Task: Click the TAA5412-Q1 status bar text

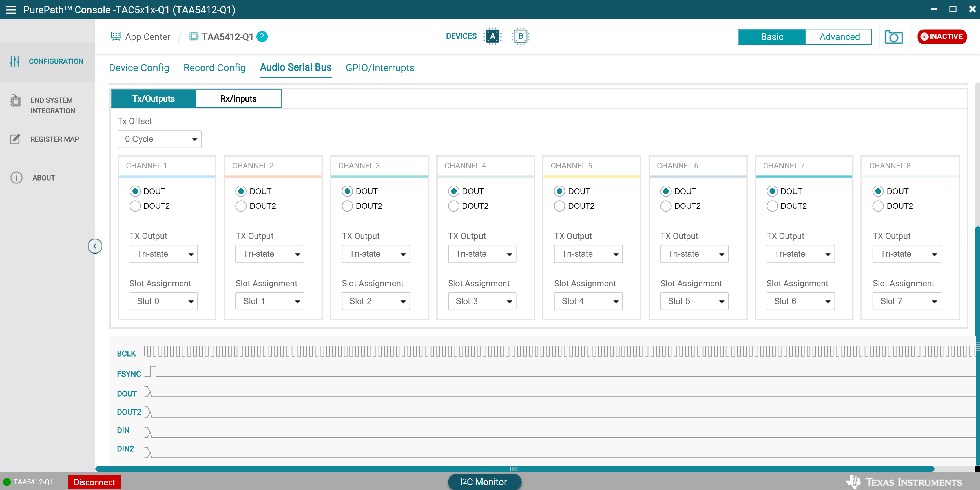Action: (x=33, y=482)
